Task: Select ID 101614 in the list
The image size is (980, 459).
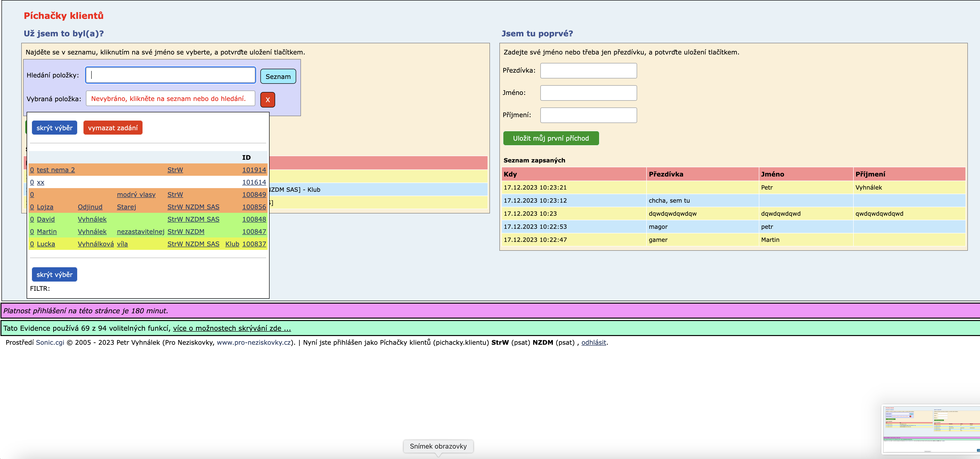Action: point(254,182)
